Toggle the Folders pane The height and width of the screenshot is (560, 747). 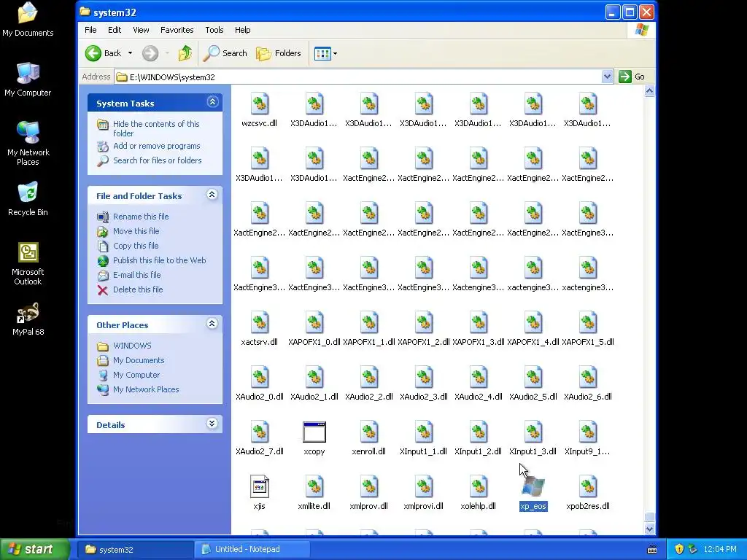(279, 53)
